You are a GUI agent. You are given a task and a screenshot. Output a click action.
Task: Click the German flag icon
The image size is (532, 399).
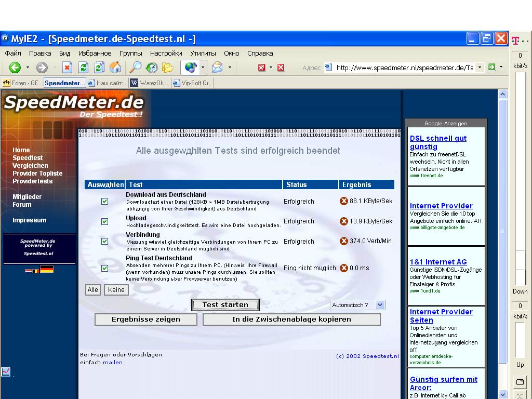47,270
